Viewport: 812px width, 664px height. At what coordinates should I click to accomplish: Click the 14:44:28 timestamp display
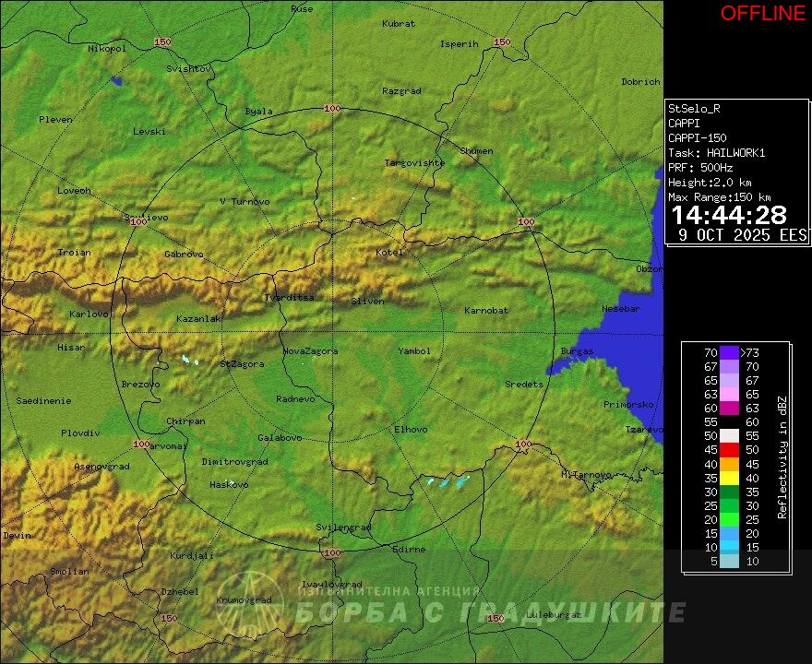click(x=728, y=215)
